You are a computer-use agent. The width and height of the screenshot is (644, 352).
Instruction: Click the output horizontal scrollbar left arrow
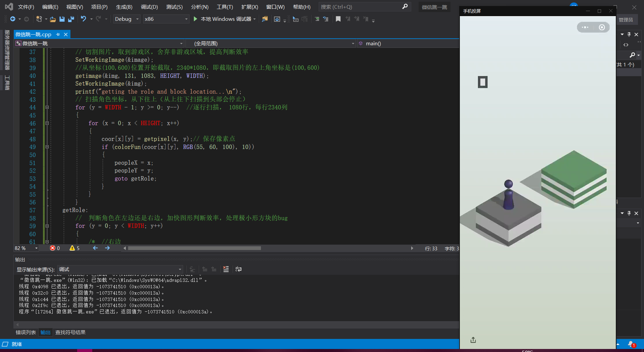pyautogui.click(x=17, y=324)
